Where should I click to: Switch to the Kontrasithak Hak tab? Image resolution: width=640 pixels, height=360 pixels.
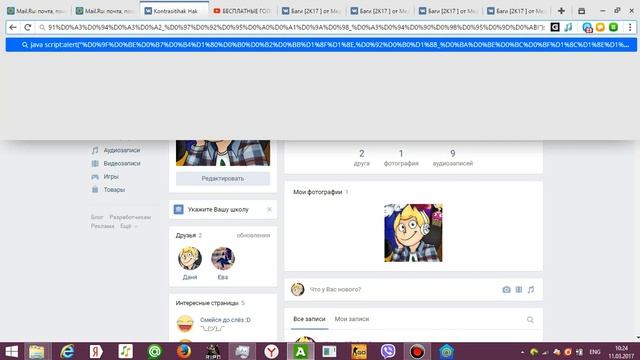click(174, 11)
